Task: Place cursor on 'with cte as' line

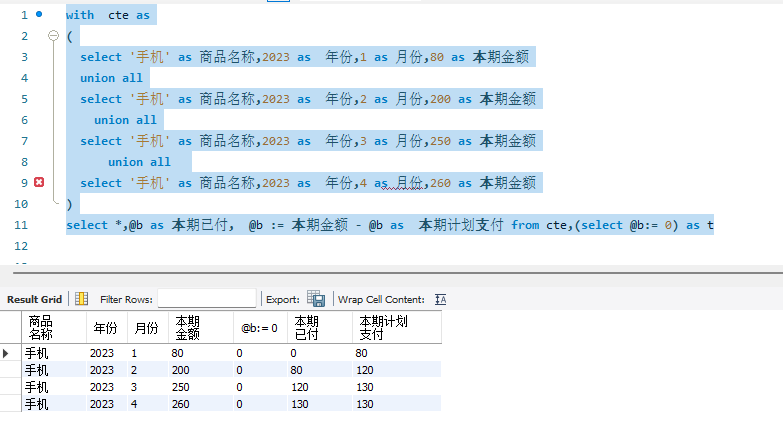Action: (x=108, y=15)
